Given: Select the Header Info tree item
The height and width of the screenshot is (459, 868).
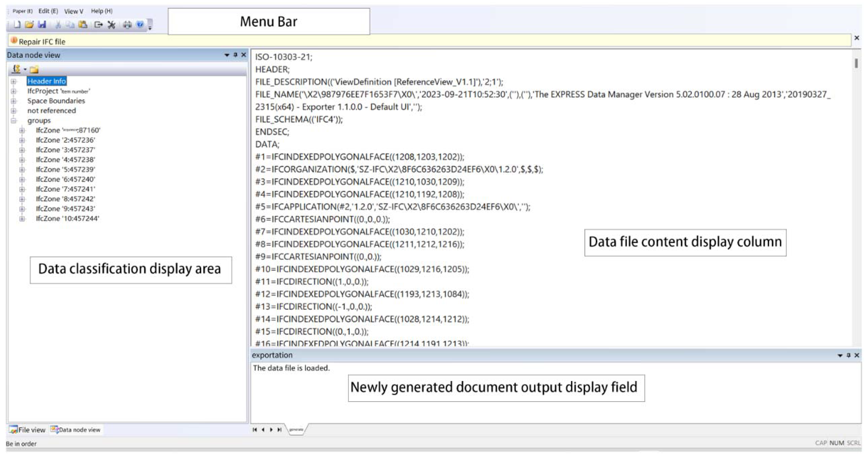Looking at the screenshot, I should (47, 81).
